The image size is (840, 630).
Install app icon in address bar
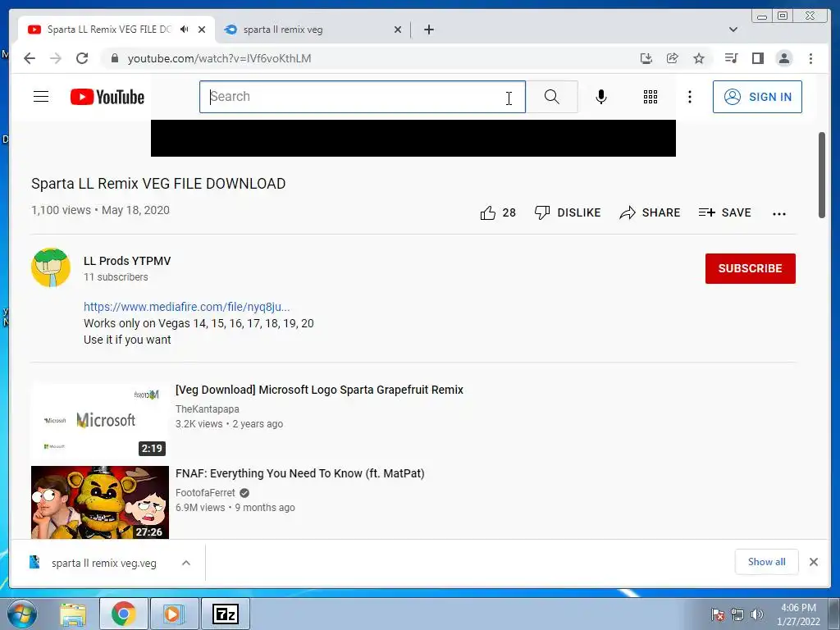pos(646,58)
